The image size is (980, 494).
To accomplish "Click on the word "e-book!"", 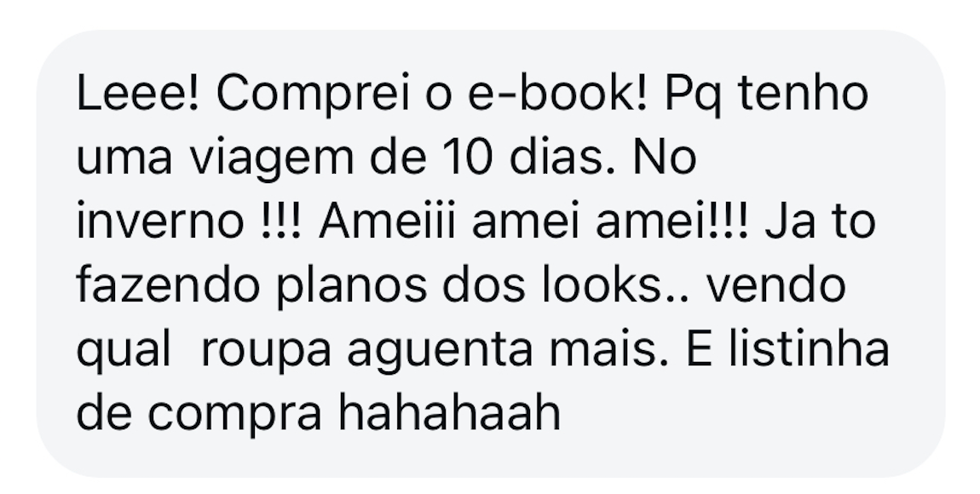I will [557, 93].
